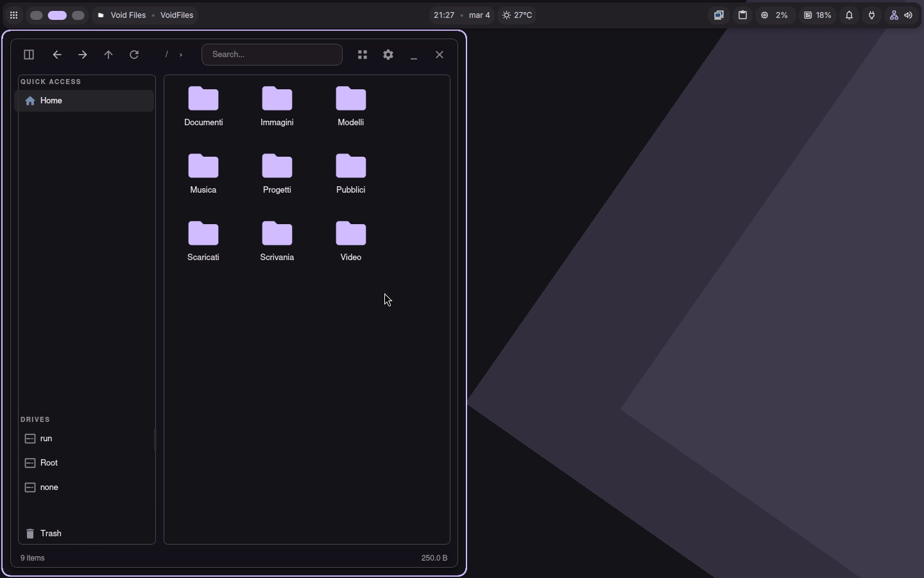
Task: Open the Musica folder
Action: pyautogui.click(x=204, y=174)
